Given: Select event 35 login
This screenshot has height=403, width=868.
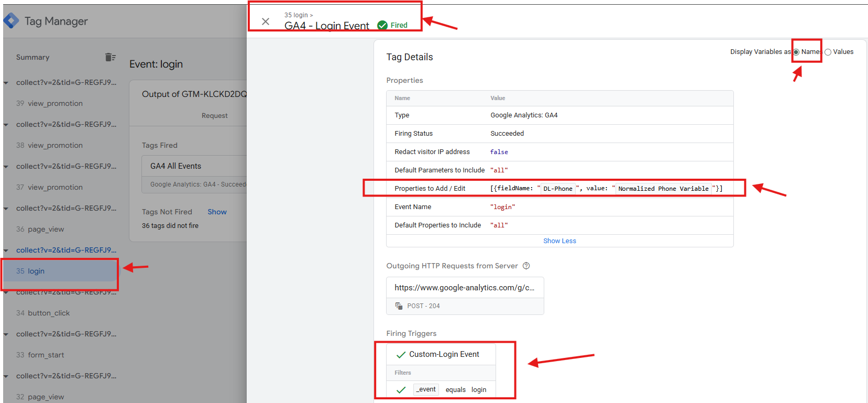Looking at the screenshot, I should click(60, 271).
